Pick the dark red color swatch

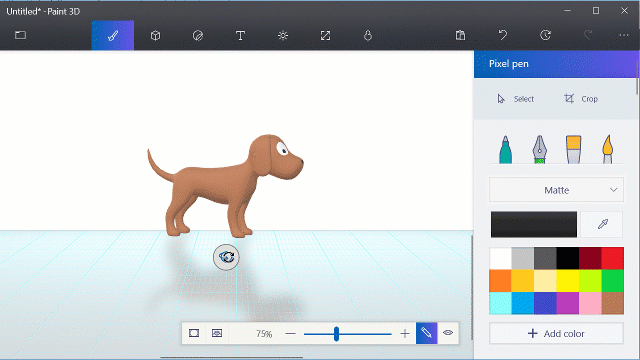[x=590, y=258]
